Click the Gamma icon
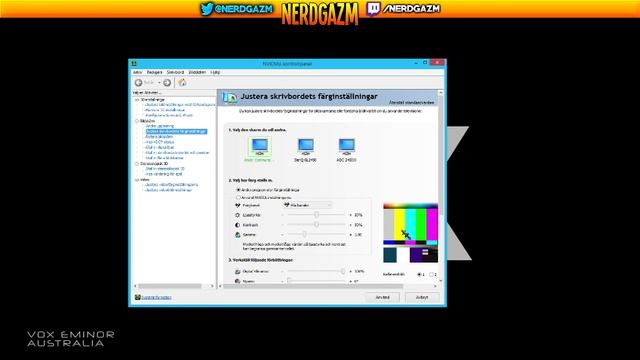This screenshot has height=360, width=640. [238, 235]
